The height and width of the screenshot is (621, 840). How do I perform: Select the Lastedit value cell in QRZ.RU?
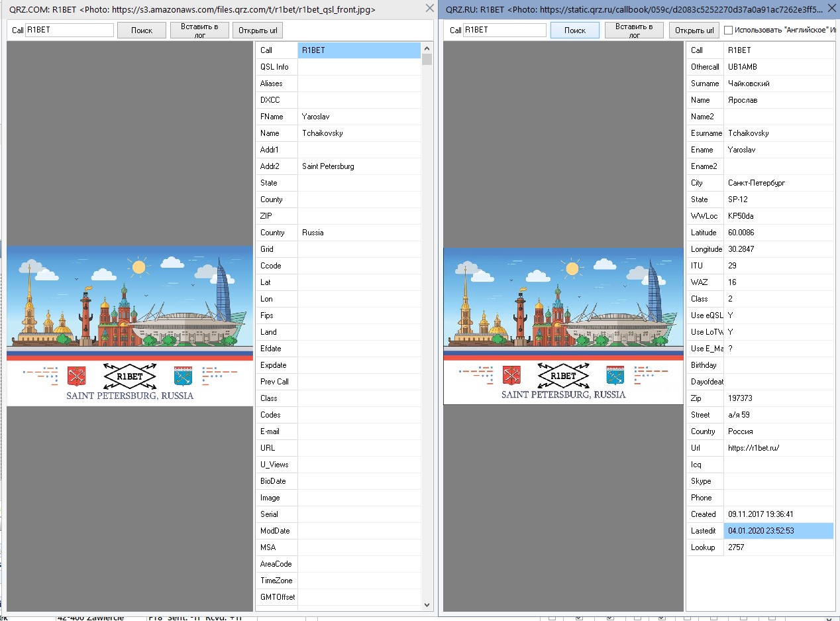coord(778,531)
